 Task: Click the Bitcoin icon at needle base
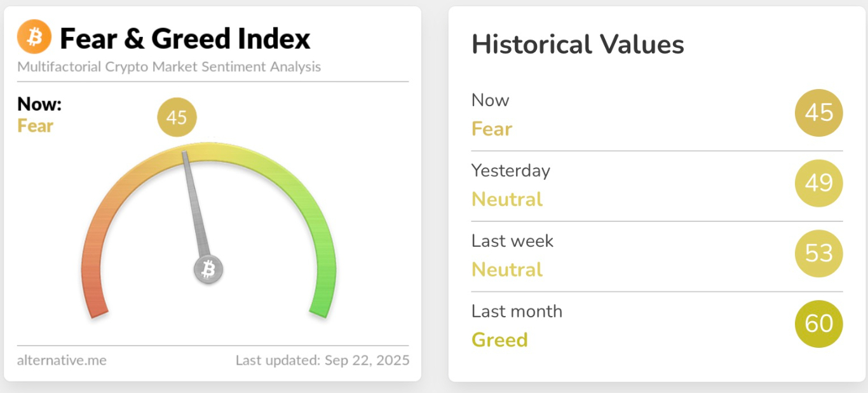[x=208, y=270]
